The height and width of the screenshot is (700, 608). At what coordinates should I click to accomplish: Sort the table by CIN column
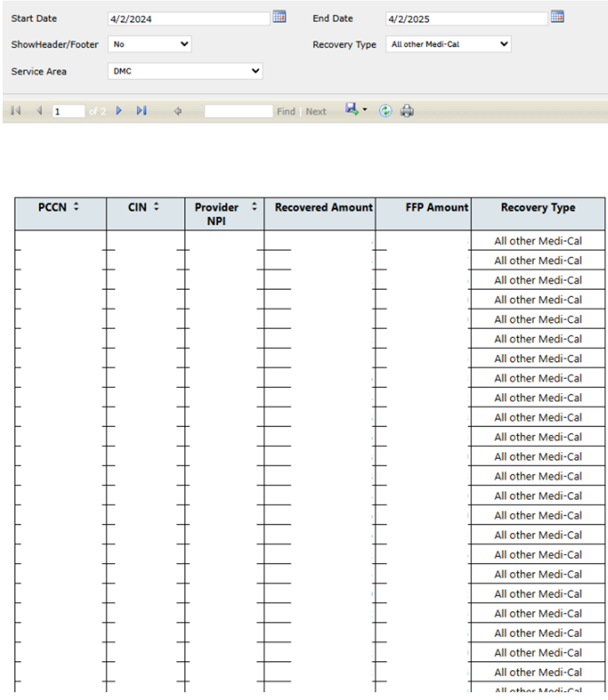[x=156, y=207]
